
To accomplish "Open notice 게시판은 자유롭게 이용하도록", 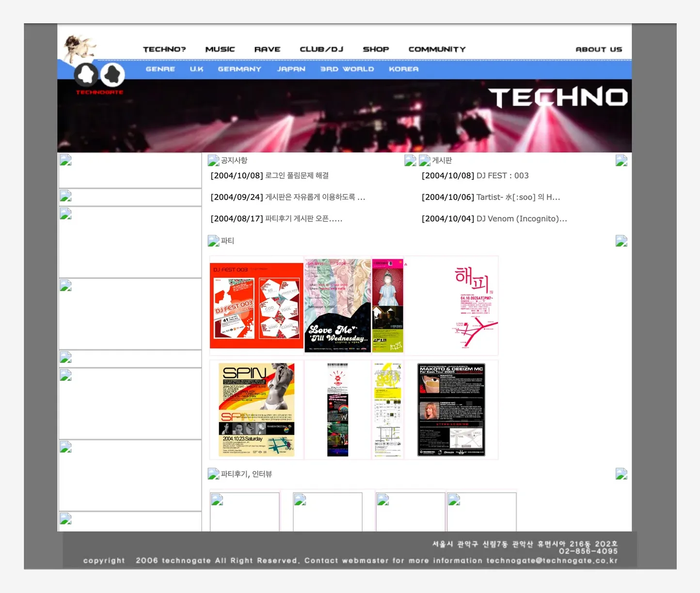I will click(315, 197).
